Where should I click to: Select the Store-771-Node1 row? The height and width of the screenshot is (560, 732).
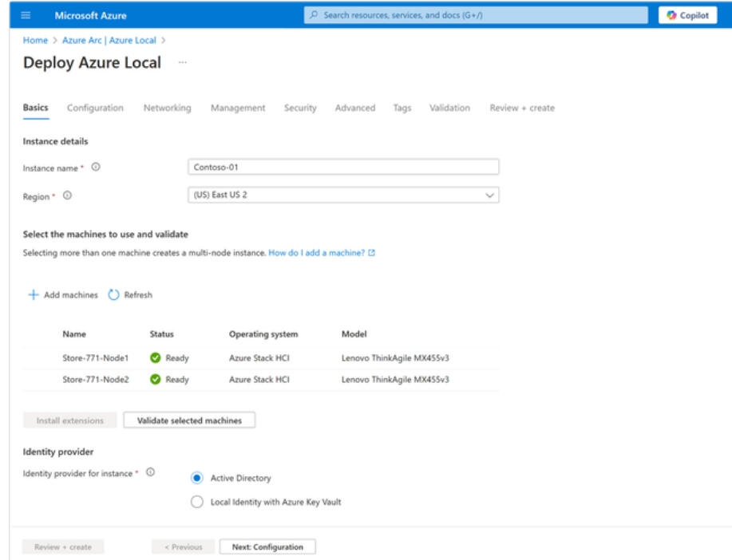pyautogui.click(x=261, y=358)
